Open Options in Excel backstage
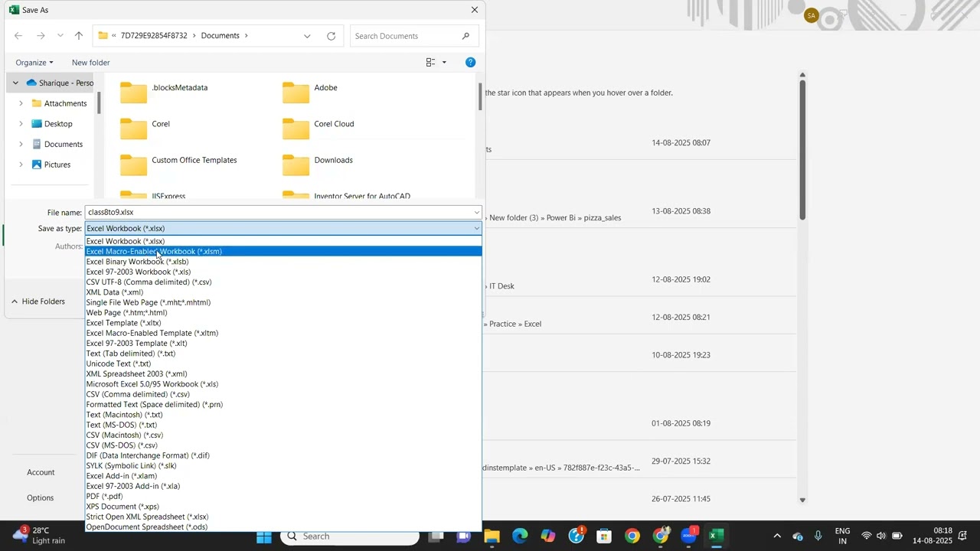This screenshot has width=980, height=551. point(41,497)
